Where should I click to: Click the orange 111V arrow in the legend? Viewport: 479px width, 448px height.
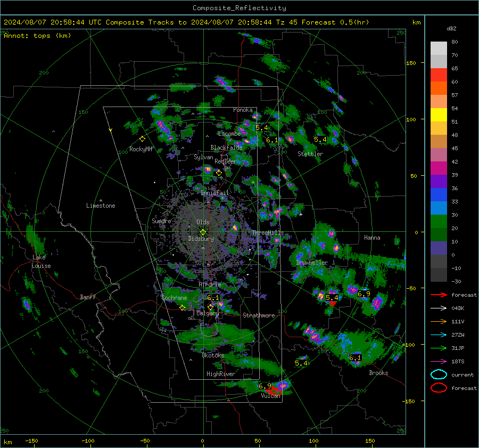point(439,321)
